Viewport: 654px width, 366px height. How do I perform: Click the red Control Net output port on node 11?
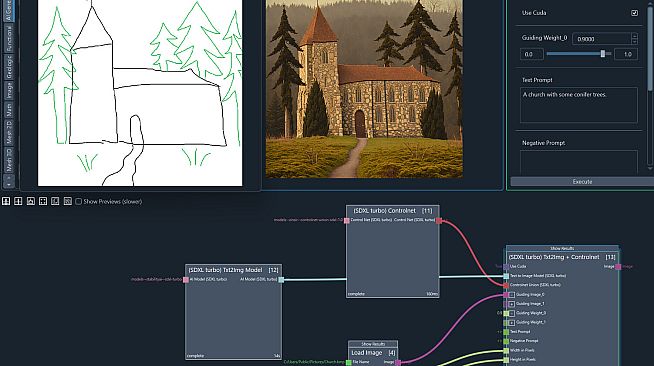[x=439, y=220]
